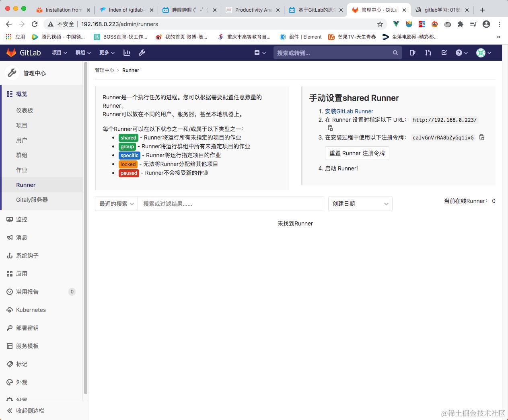Copy the Runner URL using clipboard icon
Viewport: 508px width, 420px height.
pyautogui.click(x=330, y=127)
